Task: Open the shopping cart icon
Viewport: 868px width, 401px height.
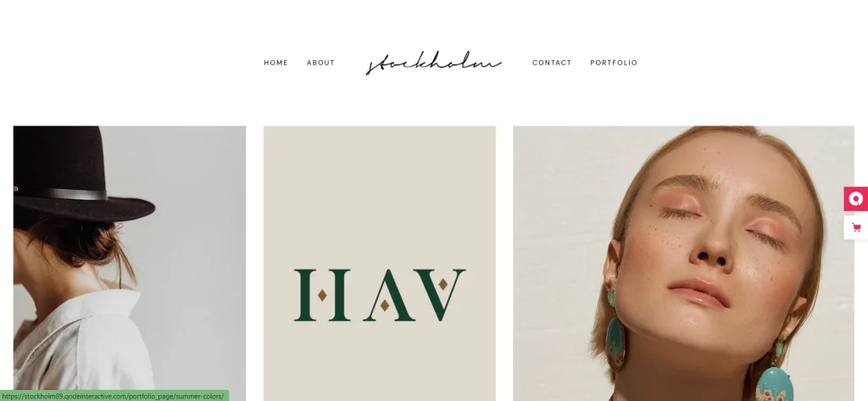Action: pos(856,228)
